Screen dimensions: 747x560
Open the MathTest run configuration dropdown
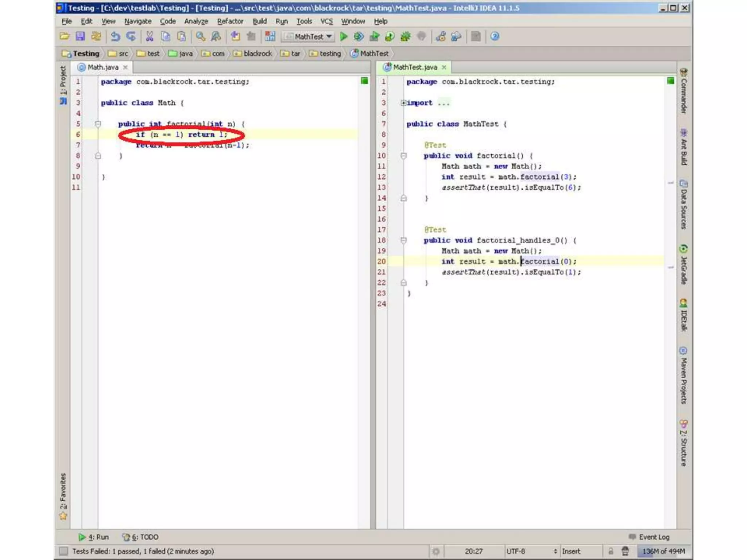(309, 36)
